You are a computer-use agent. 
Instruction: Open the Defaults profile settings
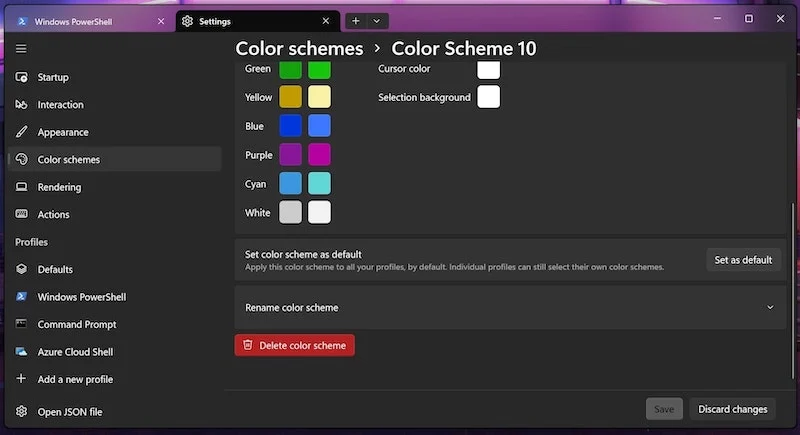(115, 269)
